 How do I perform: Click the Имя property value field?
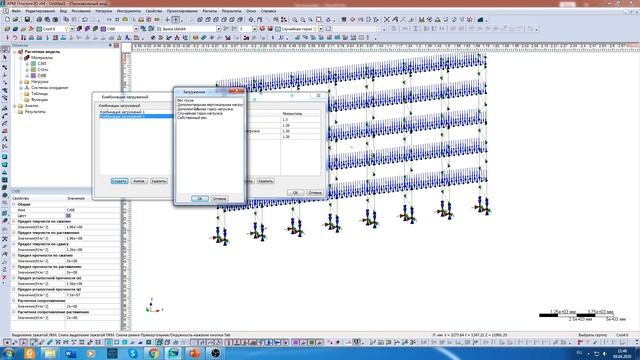pyautogui.click(x=93, y=210)
